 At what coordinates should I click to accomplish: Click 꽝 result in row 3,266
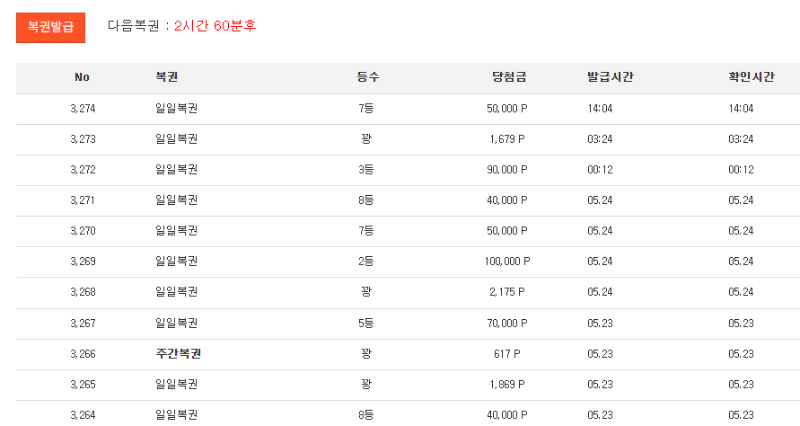pyautogui.click(x=366, y=354)
